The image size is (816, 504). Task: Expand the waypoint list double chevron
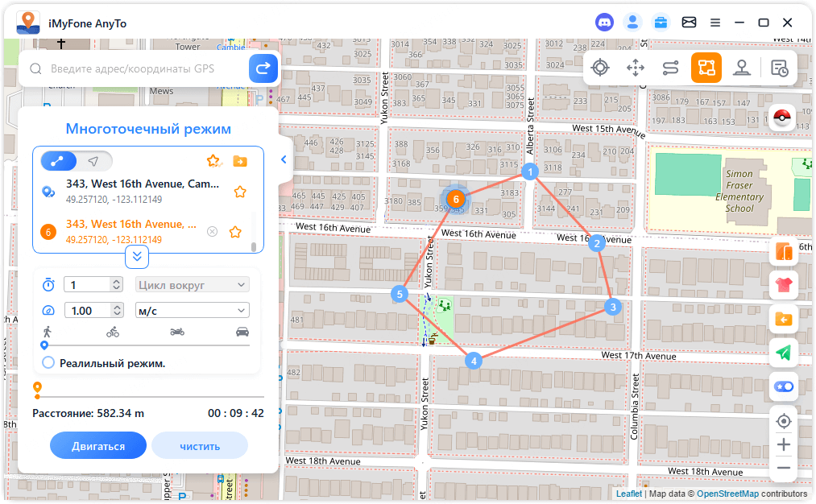coord(137,256)
